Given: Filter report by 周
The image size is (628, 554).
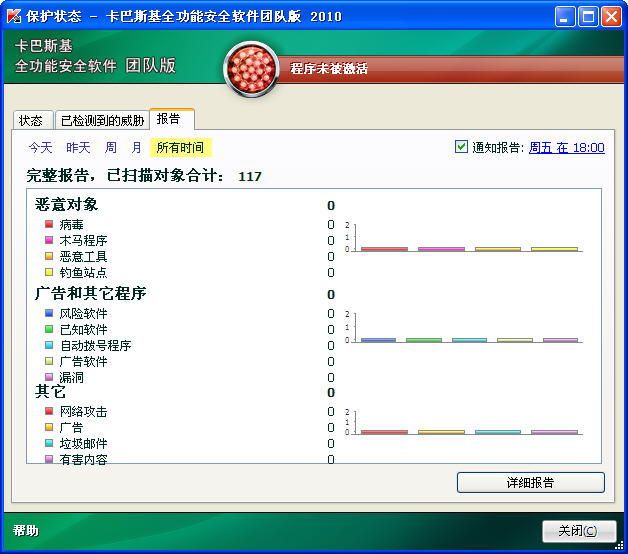Looking at the screenshot, I should pos(111,148).
